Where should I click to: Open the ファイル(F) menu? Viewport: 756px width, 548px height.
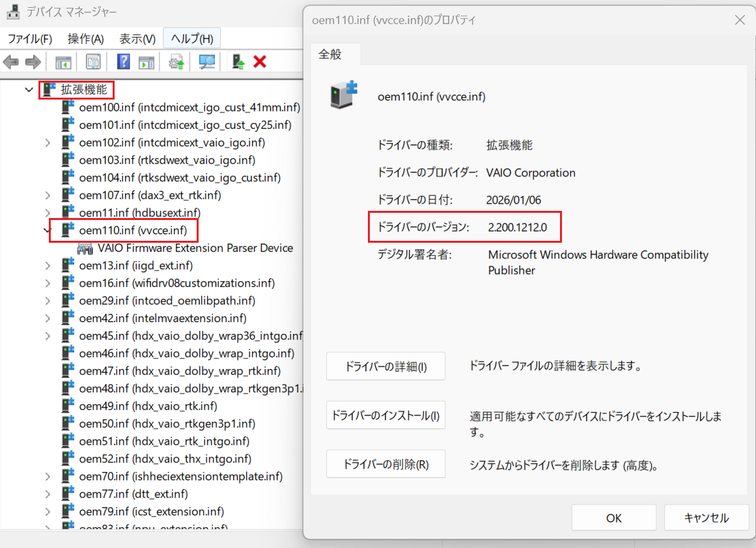29,39
